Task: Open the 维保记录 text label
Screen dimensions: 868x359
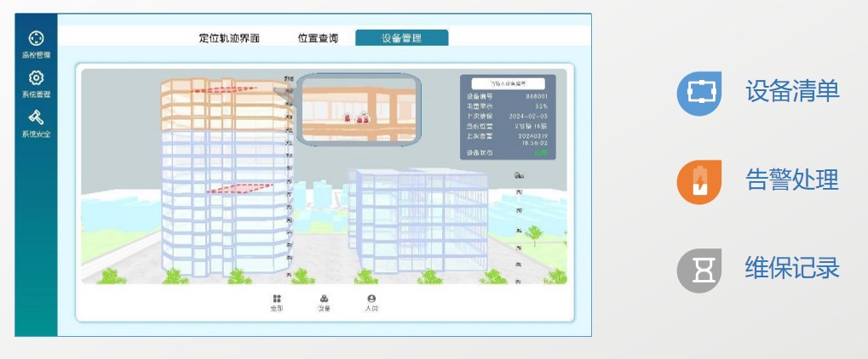Action: click(x=792, y=269)
